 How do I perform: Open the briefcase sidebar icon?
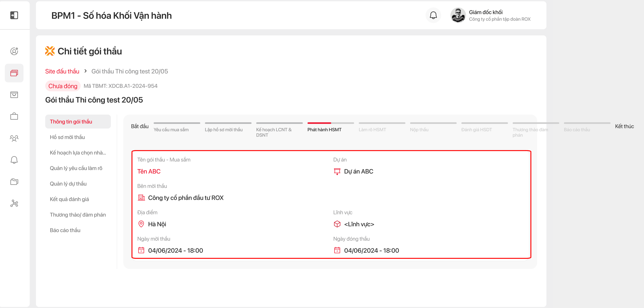pos(14,116)
